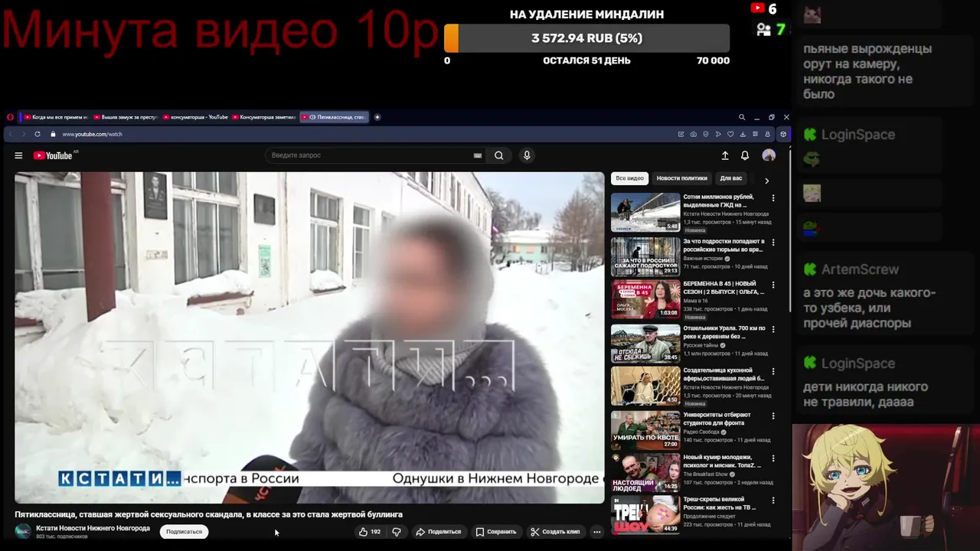Open downloads icon in browser toolbar
Image resolution: width=980 pixels, height=551 pixels.
(x=743, y=134)
